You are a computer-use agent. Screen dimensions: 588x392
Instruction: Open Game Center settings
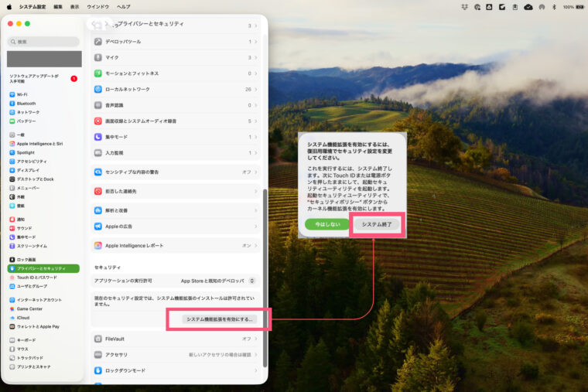[x=29, y=308]
